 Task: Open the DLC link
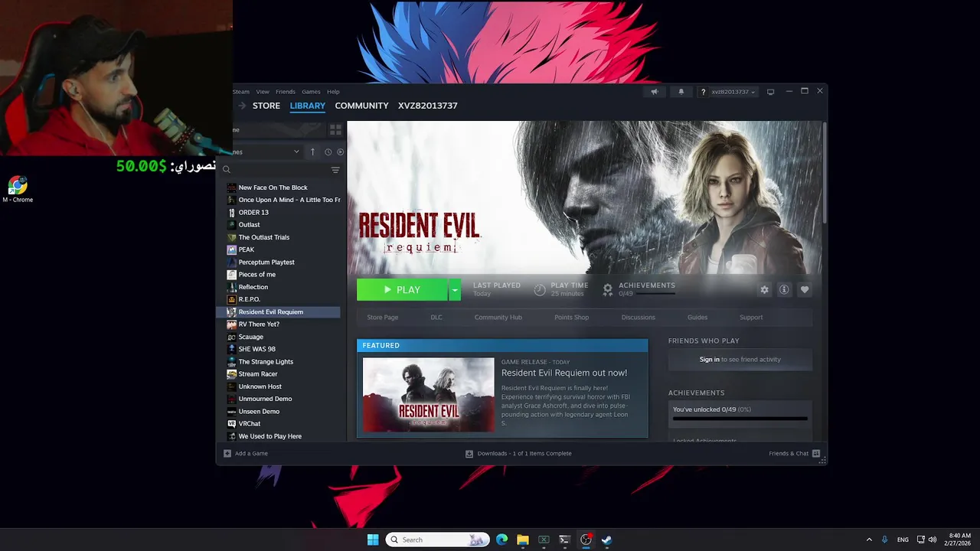click(436, 318)
